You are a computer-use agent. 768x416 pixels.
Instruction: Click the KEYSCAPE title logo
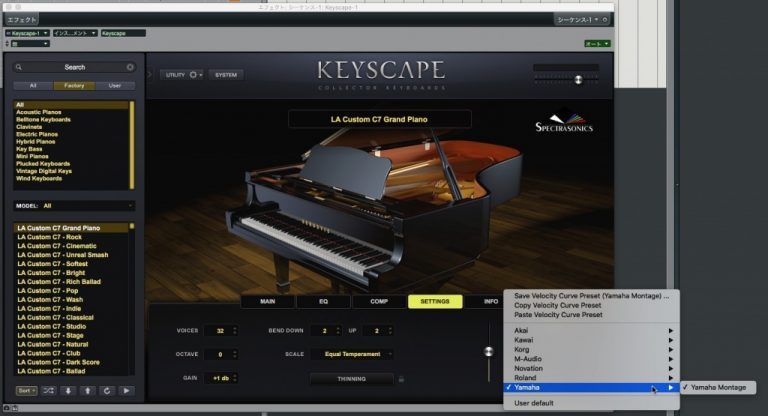[381, 70]
